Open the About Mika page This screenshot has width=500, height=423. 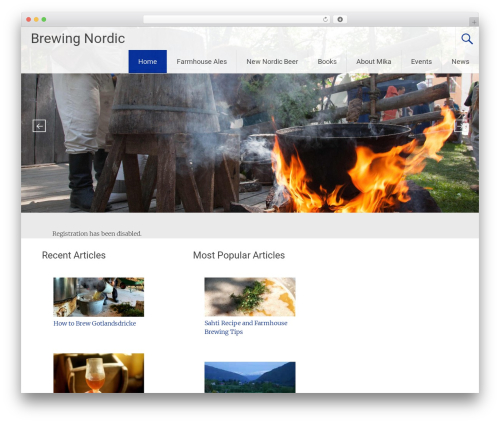pyautogui.click(x=373, y=62)
